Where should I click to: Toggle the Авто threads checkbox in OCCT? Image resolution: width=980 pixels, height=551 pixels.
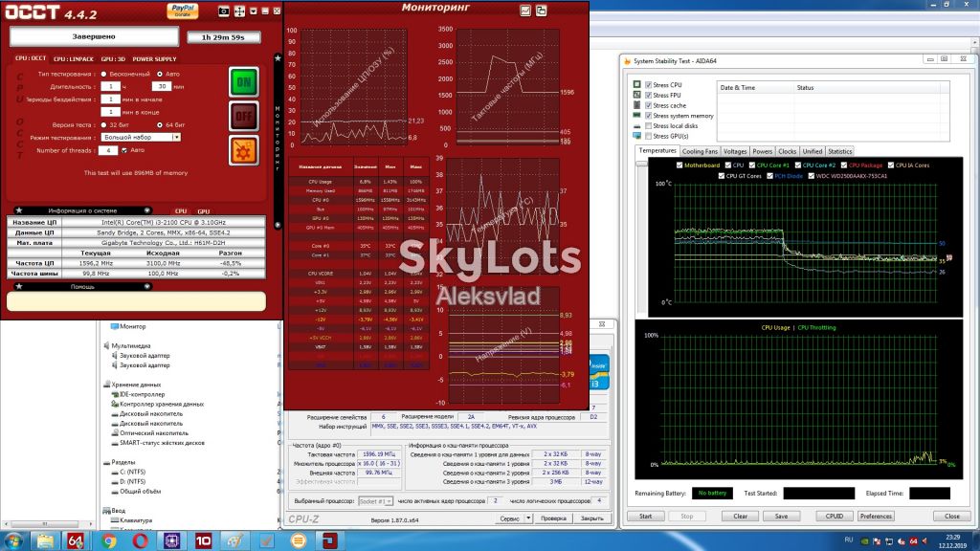pos(124,150)
